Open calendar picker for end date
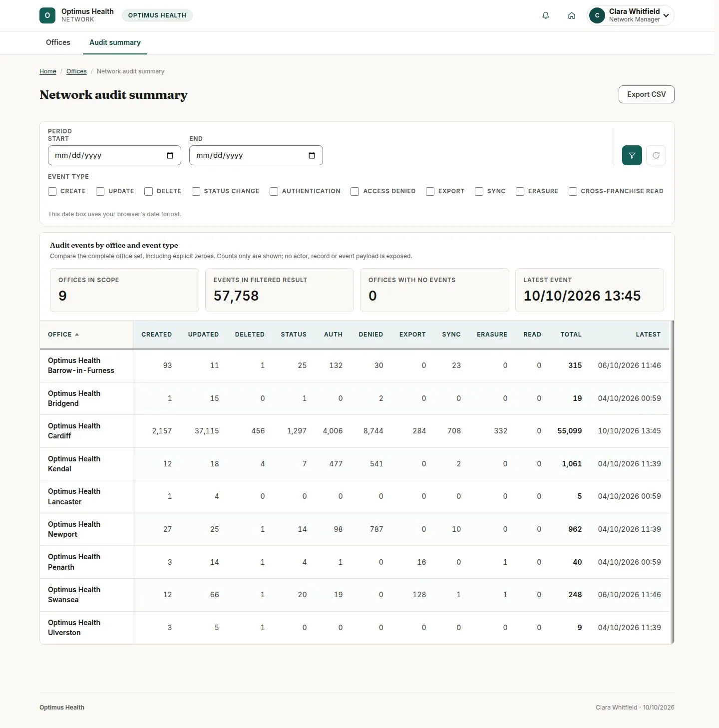This screenshot has height=728, width=719. [312, 155]
